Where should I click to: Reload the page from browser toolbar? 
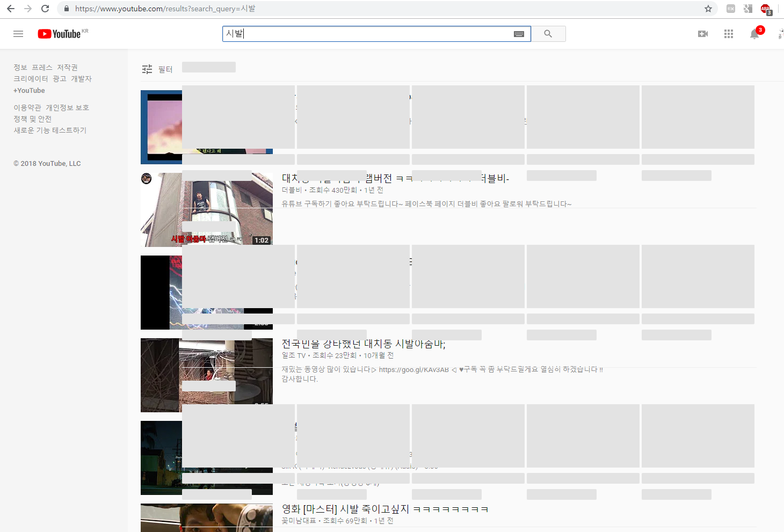click(45, 9)
